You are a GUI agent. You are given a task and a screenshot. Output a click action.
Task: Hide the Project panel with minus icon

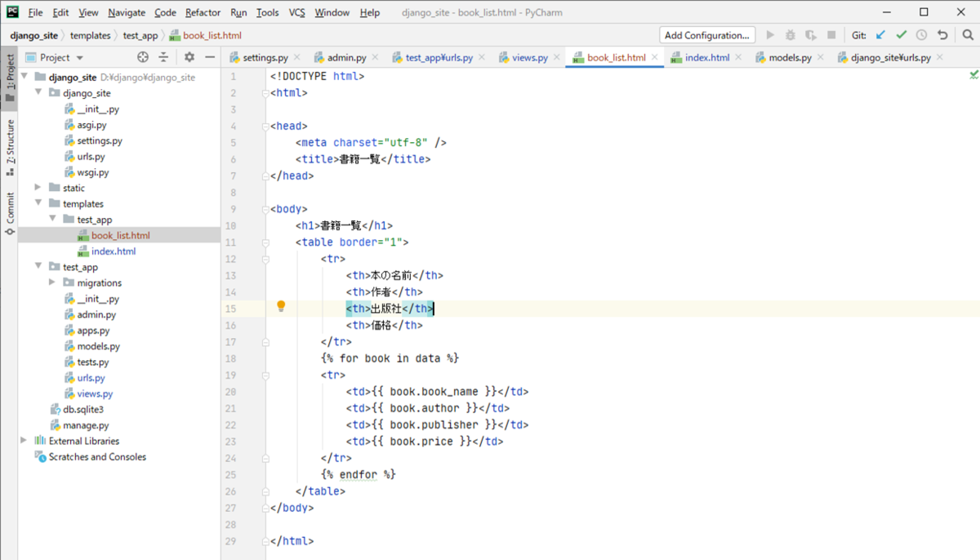pyautogui.click(x=210, y=57)
